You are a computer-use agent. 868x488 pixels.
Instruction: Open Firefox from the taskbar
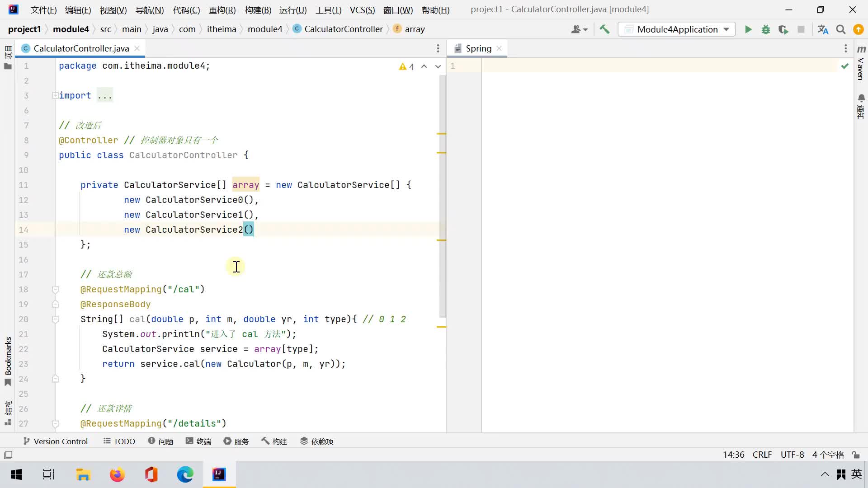[117, 474]
